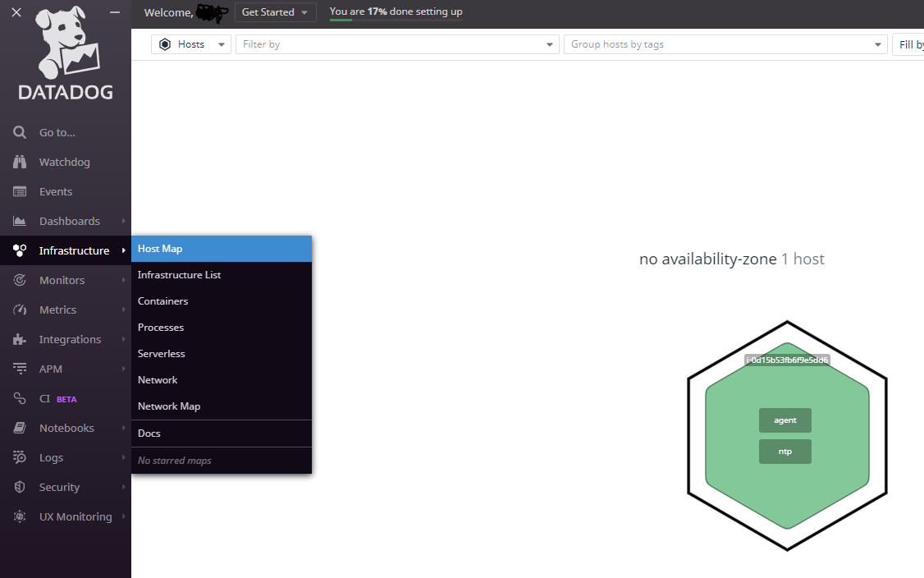Open Infrastructure List
This screenshot has width=924, height=578.
[x=222, y=275]
